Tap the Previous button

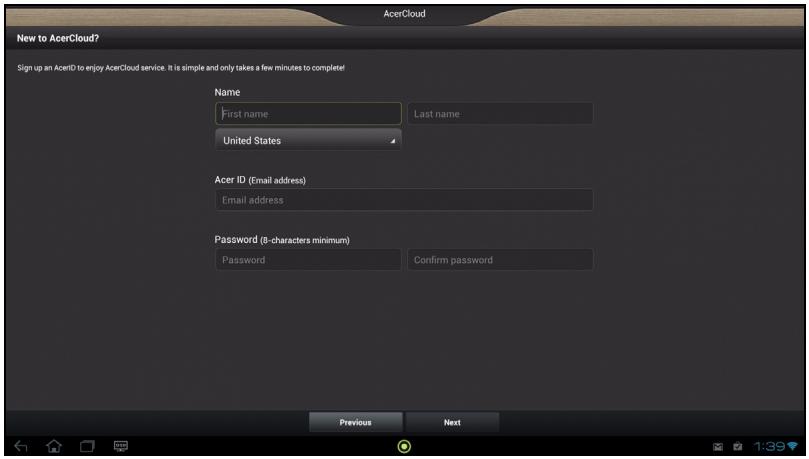[x=355, y=422]
